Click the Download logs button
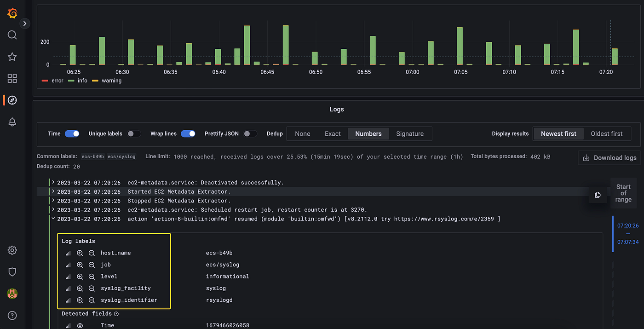 click(609, 158)
